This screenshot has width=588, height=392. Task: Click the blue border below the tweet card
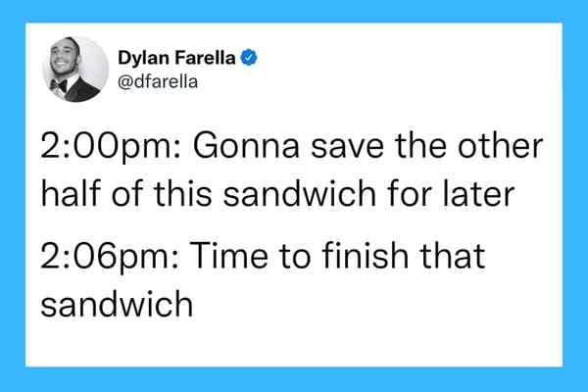[294, 379]
